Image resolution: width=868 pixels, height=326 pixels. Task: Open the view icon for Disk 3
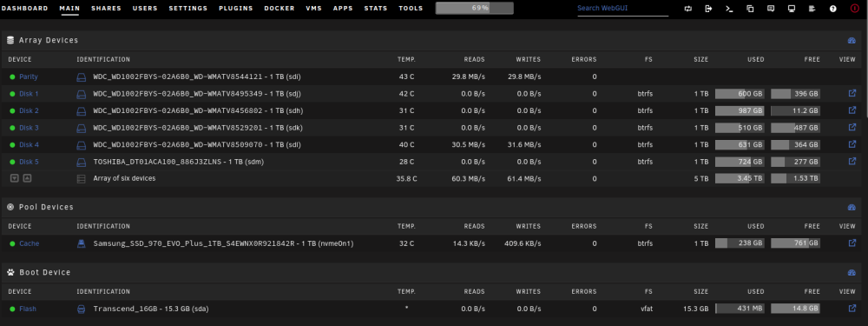tap(852, 127)
